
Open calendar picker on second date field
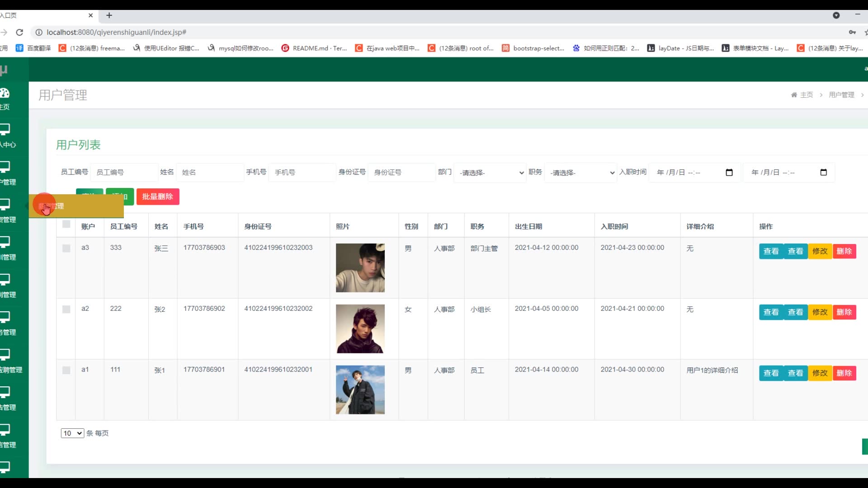(823, 173)
